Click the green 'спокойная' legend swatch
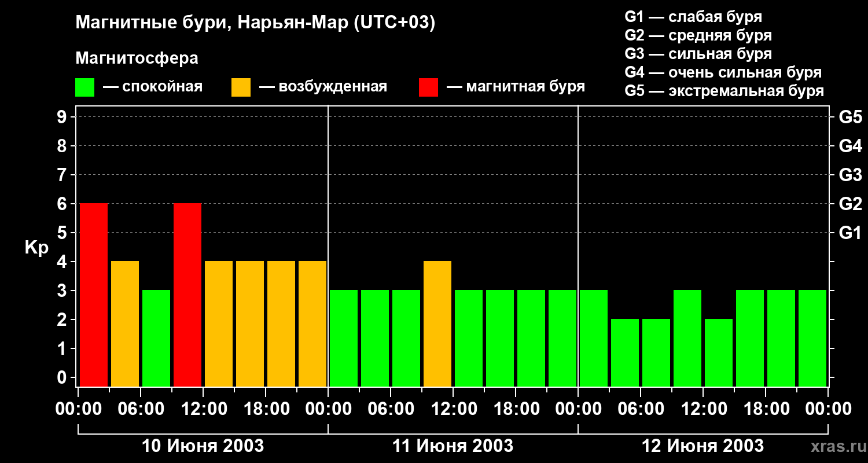This screenshot has width=868, height=463. [x=85, y=87]
